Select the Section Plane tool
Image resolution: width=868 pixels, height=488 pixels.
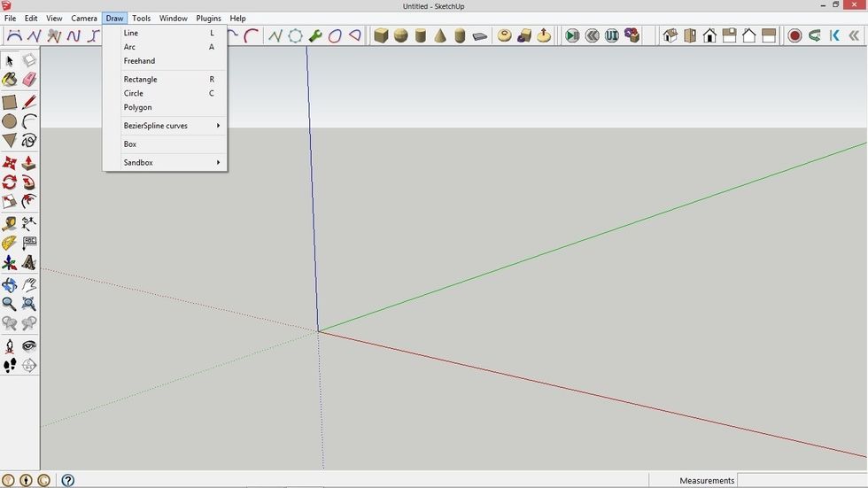28,365
